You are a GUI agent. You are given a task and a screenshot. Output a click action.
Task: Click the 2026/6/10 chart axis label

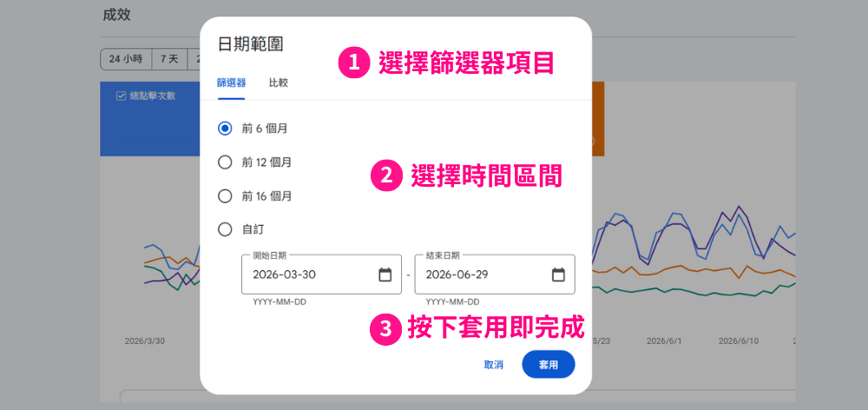(x=740, y=341)
